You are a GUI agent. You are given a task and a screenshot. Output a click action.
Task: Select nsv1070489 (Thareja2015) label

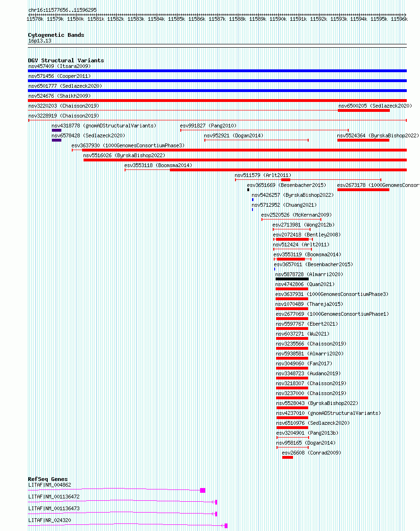tap(309, 304)
